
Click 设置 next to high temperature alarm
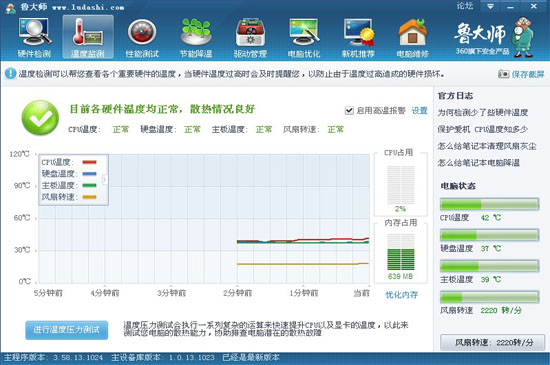(x=419, y=111)
